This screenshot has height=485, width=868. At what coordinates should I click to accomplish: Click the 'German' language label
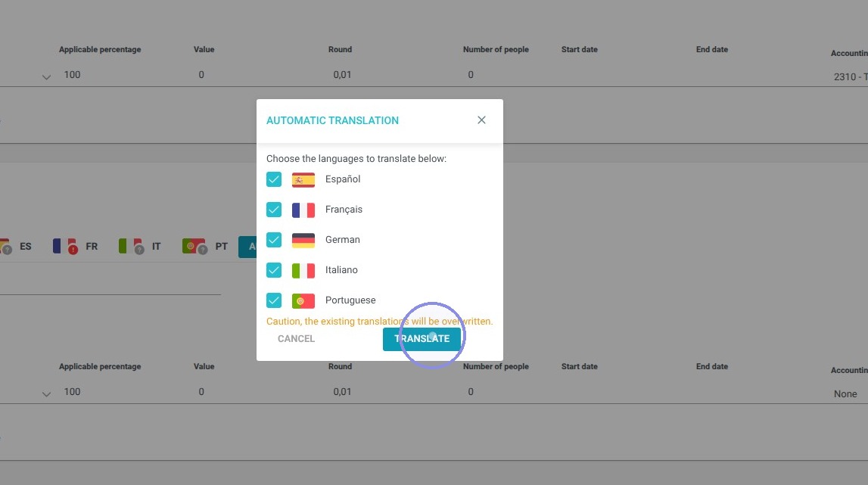[x=343, y=240]
